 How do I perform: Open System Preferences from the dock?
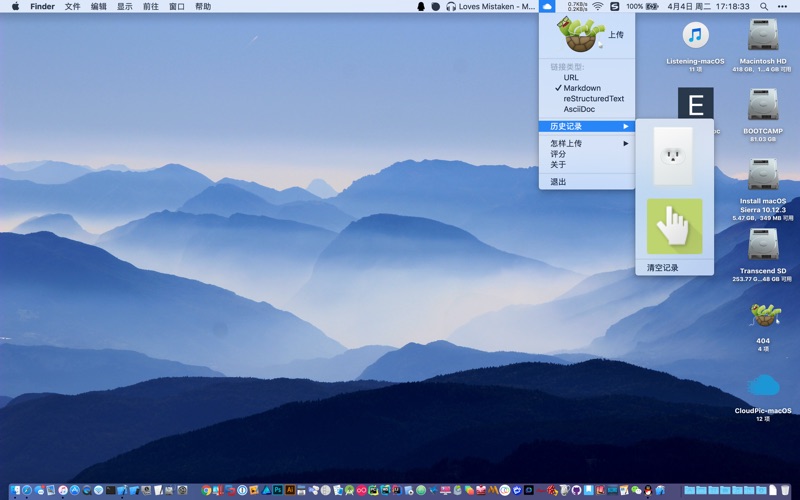tap(182, 490)
